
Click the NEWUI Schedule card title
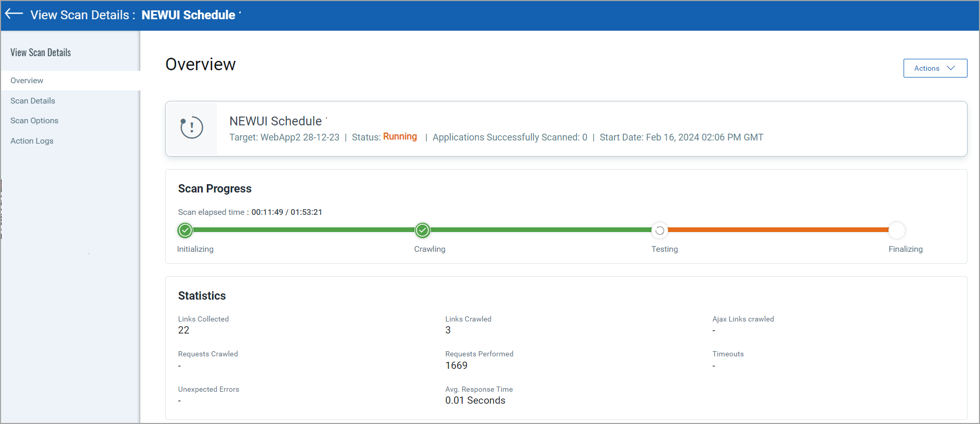(x=276, y=121)
